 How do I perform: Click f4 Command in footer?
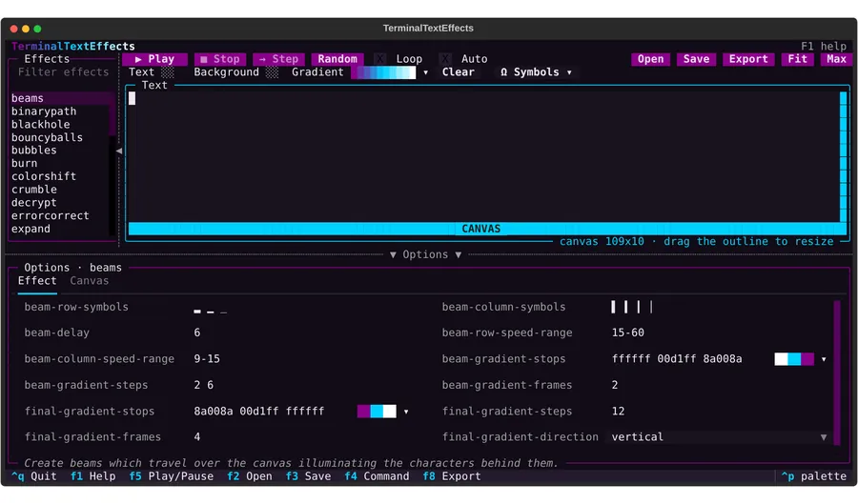click(x=377, y=476)
